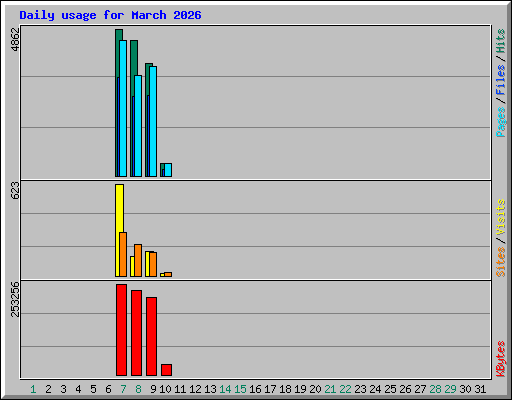Click the KBytes legend label
512x400 pixels.
coord(501,359)
